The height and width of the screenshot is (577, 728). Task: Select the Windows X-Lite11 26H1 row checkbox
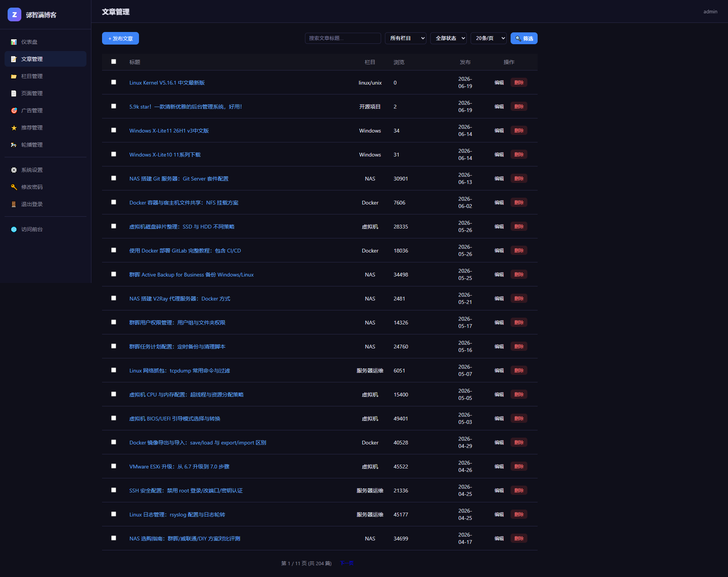(113, 130)
